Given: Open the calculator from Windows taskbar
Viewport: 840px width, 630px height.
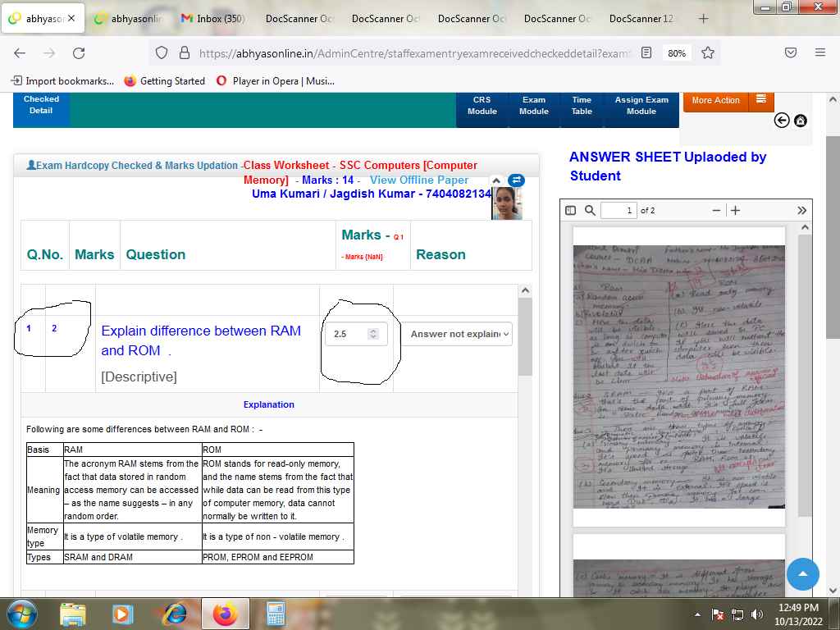Looking at the screenshot, I should pyautogui.click(x=276, y=613).
